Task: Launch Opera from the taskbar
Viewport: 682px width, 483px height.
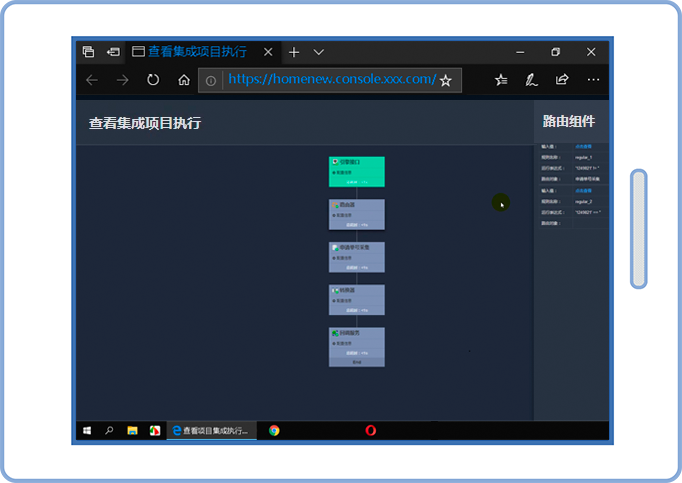Action: pyautogui.click(x=370, y=431)
